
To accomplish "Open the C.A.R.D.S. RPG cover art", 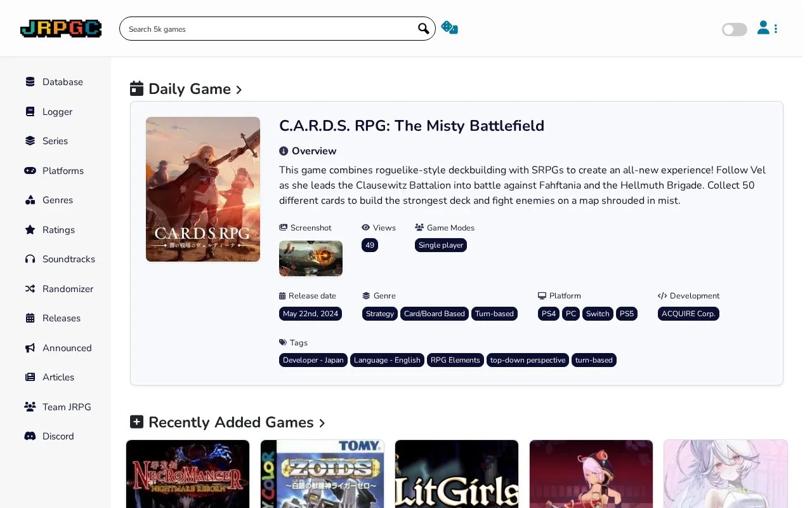I will point(203,189).
